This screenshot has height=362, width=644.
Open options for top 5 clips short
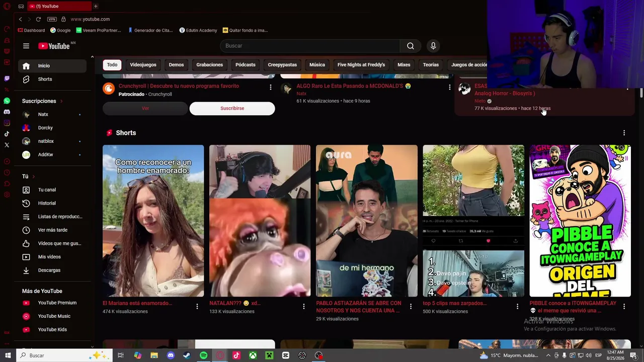517,306
